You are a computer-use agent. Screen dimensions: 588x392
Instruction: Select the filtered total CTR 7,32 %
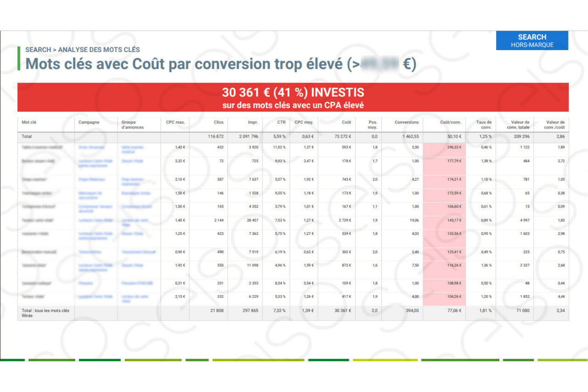click(279, 310)
